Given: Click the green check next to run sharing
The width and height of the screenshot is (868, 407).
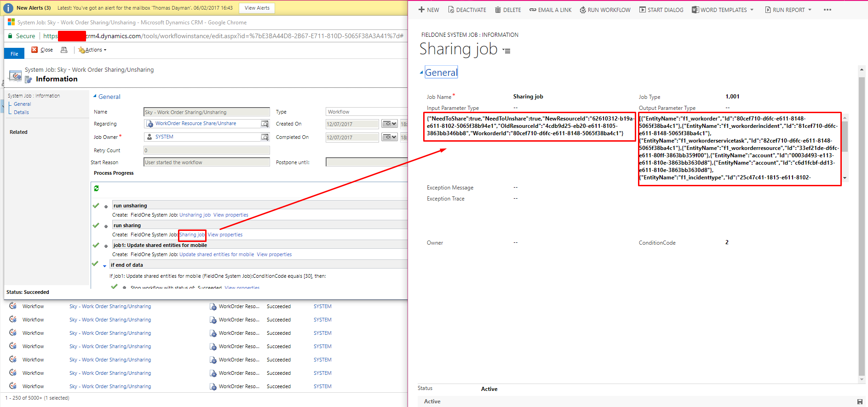Looking at the screenshot, I should [96, 225].
